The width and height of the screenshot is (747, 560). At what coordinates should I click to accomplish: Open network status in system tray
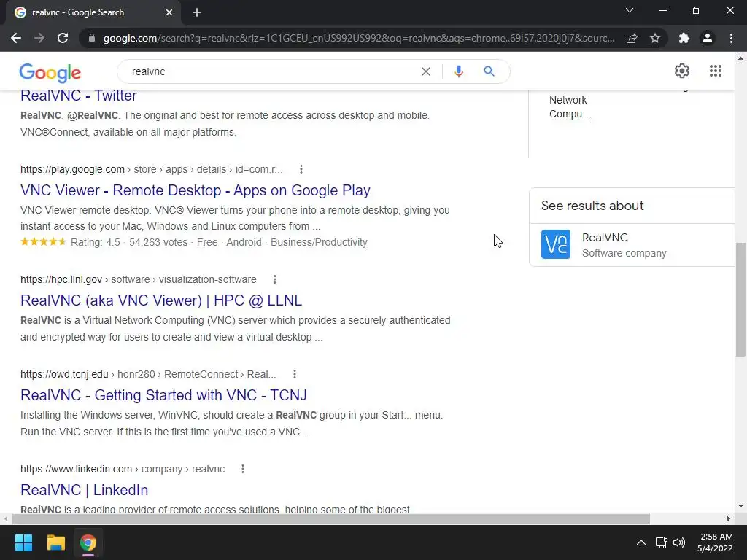tap(661, 542)
